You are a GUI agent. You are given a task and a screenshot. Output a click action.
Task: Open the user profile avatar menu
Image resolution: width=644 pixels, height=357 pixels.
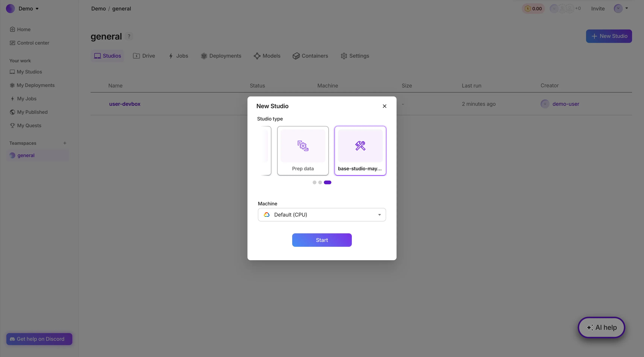click(x=618, y=9)
